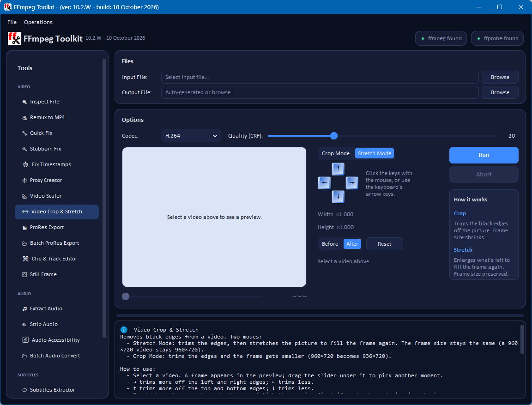Click the left arrow key button
The height and width of the screenshot is (405, 532).
[324, 183]
